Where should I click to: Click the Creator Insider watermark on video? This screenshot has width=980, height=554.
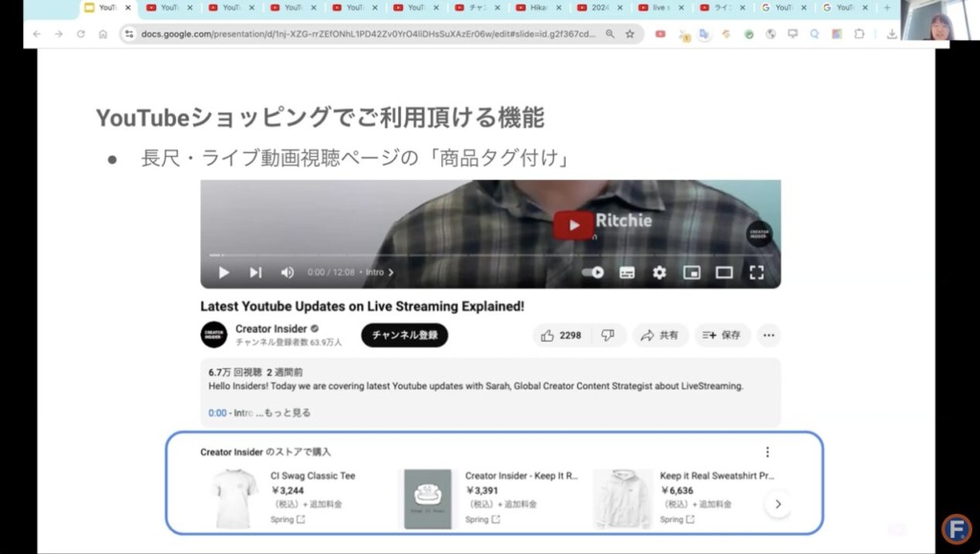[x=759, y=234]
